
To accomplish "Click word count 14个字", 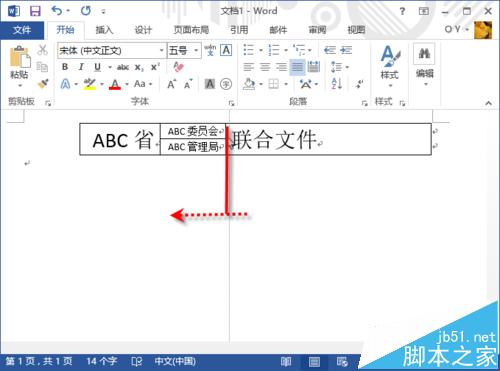I will tap(102, 362).
